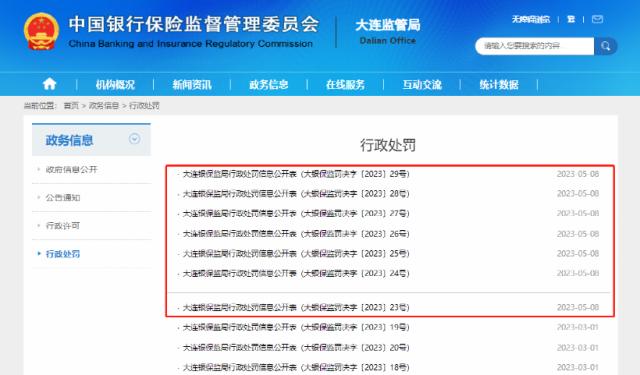This screenshot has width=640, height=375.
Task: Open penalty notice 〔2023〕27号
Action: click(296, 213)
